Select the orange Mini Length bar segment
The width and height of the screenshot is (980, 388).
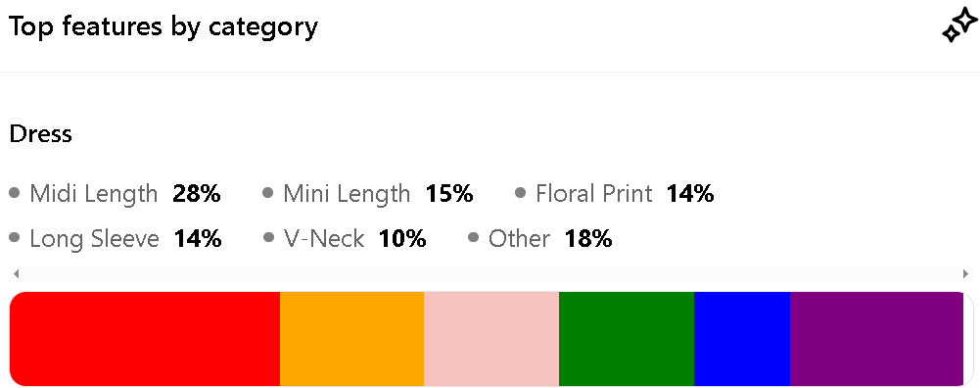click(x=351, y=339)
